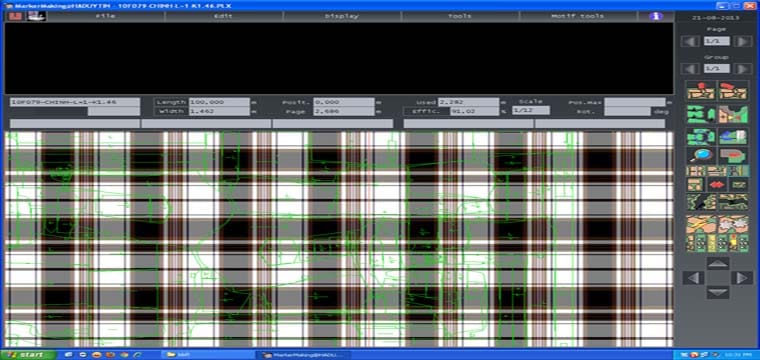Select the middle small marker-layout icon in the three-icon row

coord(716,171)
